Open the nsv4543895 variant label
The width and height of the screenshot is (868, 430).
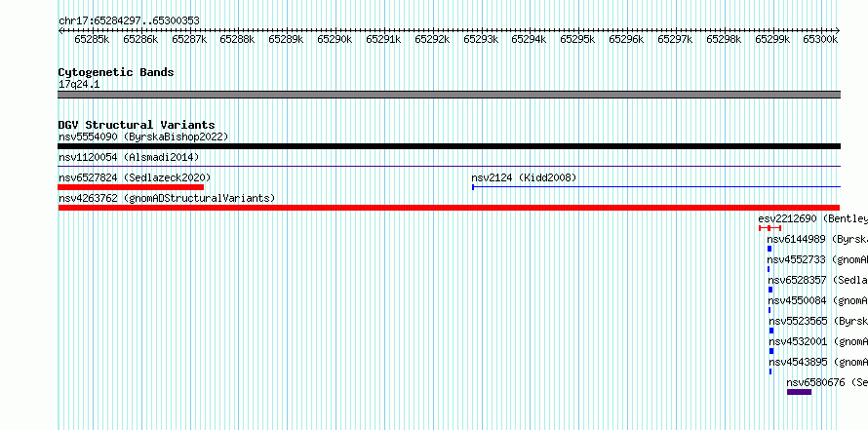click(818, 362)
